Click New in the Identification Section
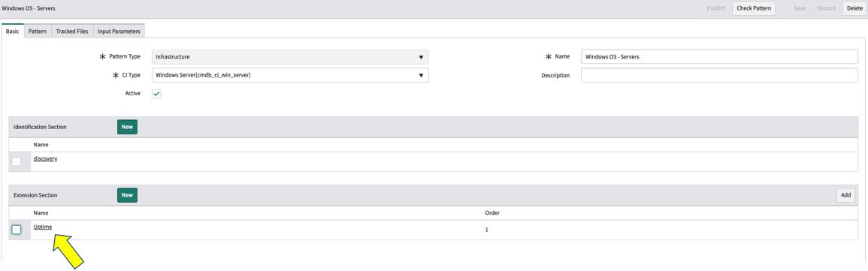Screen dimensions: 868x271 pyautogui.click(x=127, y=127)
